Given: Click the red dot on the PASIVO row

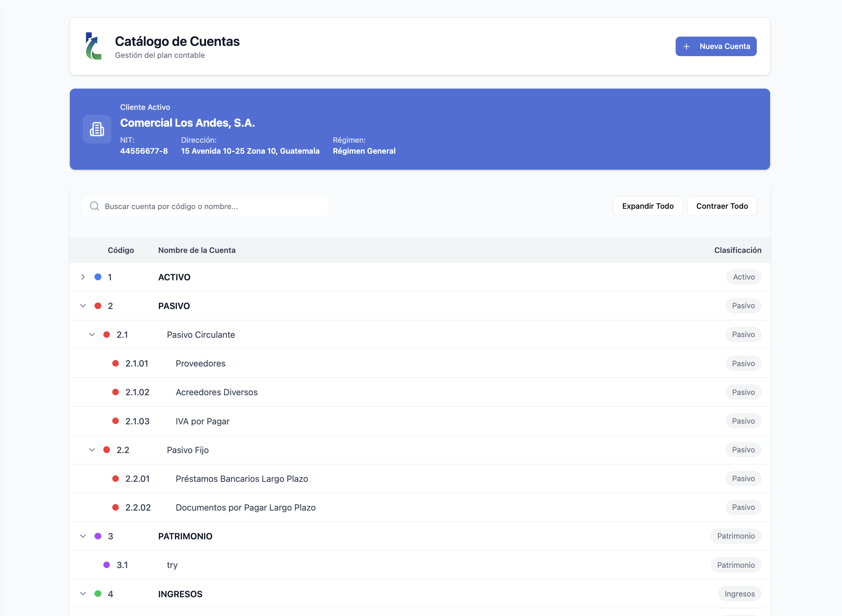Looking at the screenshot, I should coord(98,306).
